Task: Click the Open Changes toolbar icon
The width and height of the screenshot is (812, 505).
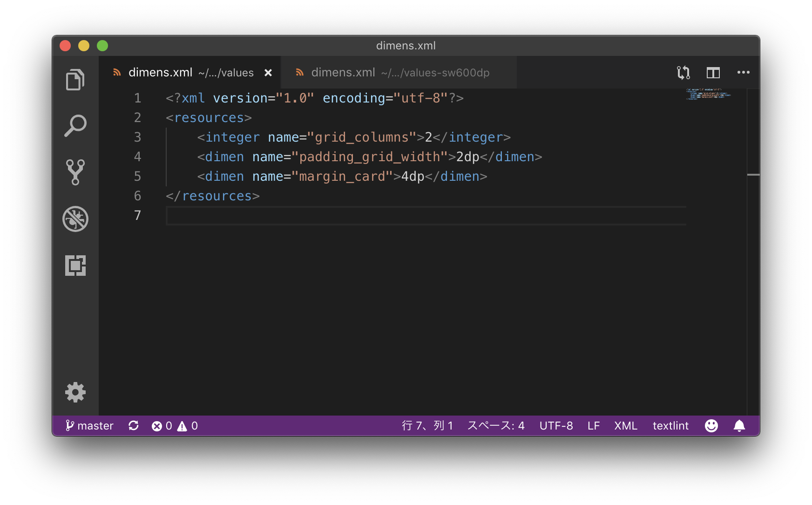Action: [683, 72]
